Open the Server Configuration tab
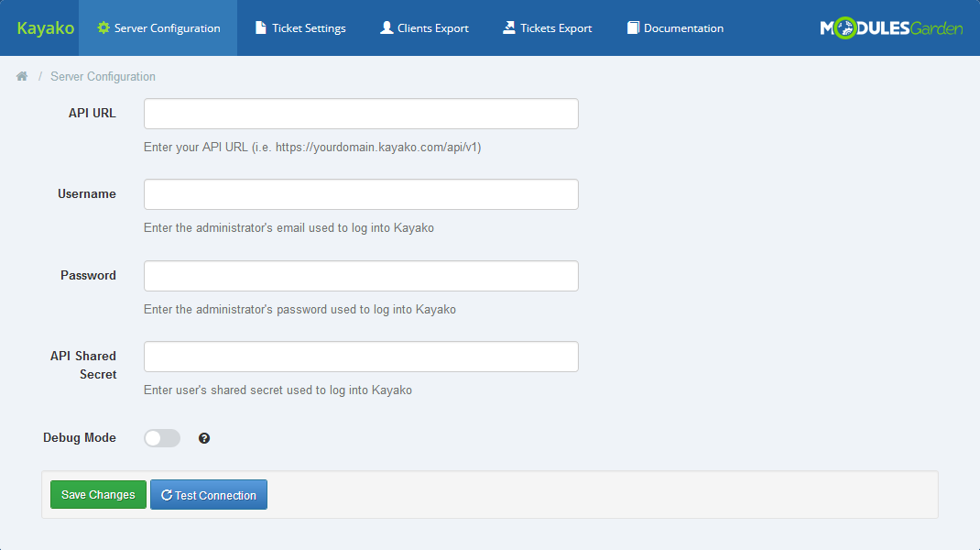This screenshot has height=550, width=980. pos(158,28)
